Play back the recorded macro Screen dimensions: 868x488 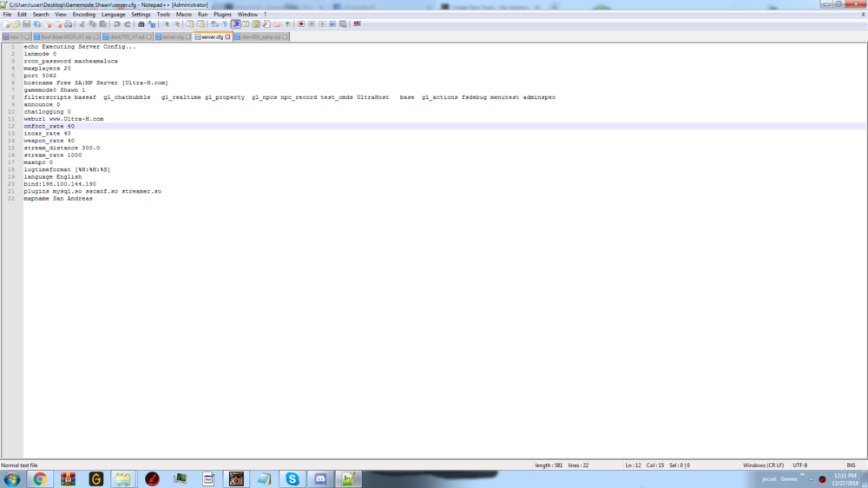coord(322,24)
